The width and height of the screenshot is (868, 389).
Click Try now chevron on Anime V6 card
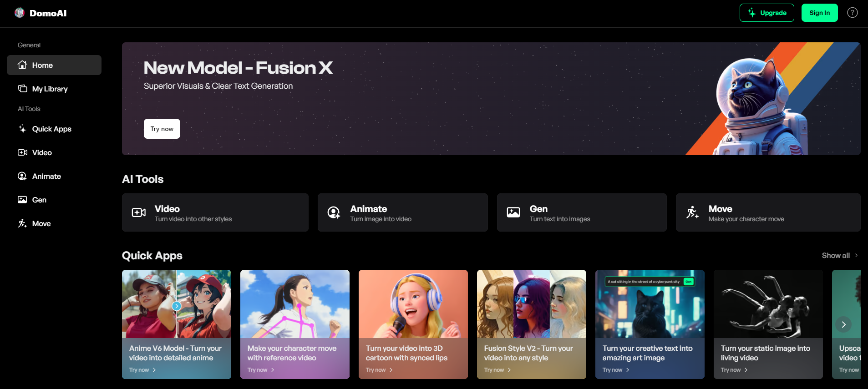pyautogui.click(x=154, y=370)
